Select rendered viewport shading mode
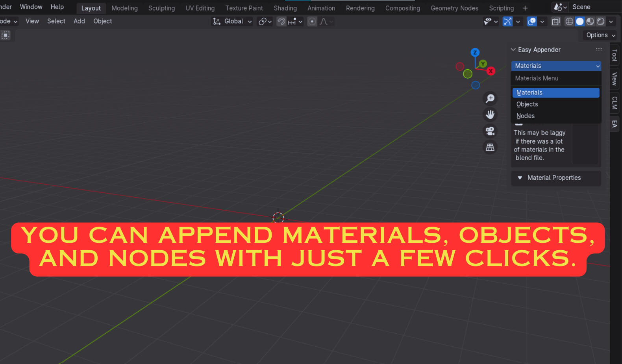The height and width of the screenshot is (364, 622). pos(600,22)
